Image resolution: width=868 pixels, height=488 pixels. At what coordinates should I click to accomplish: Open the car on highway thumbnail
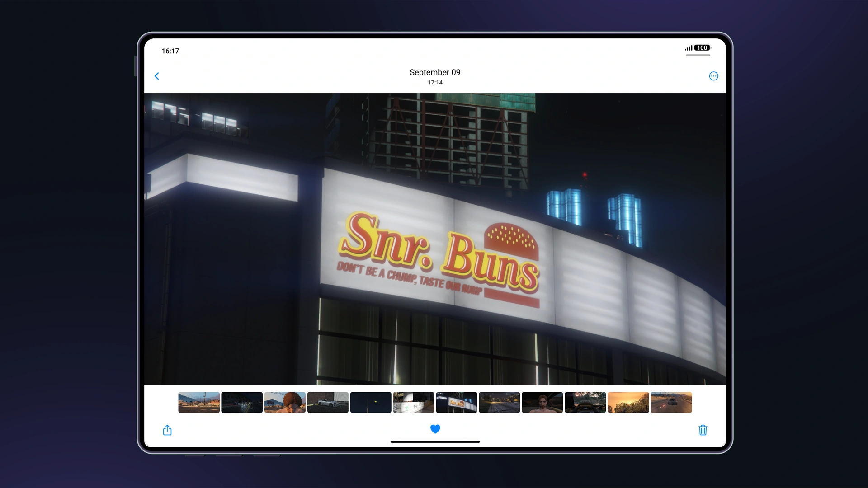pyautogui.click(x=671, y=402)
